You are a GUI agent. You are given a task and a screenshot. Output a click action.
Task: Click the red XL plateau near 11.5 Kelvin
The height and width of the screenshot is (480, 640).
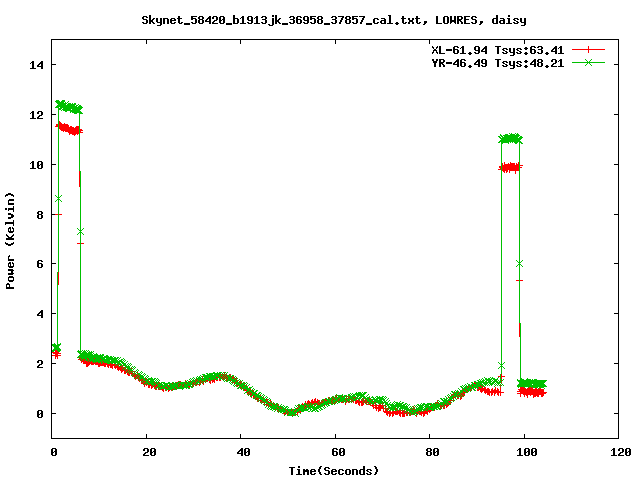(x=69, y=129)
